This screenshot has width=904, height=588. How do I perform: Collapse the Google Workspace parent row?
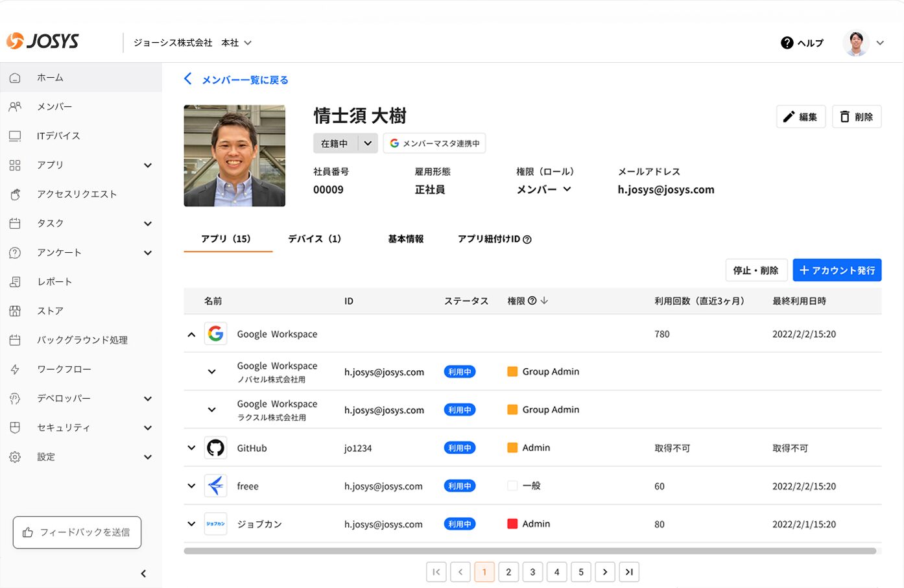click(x=191, y=335)
